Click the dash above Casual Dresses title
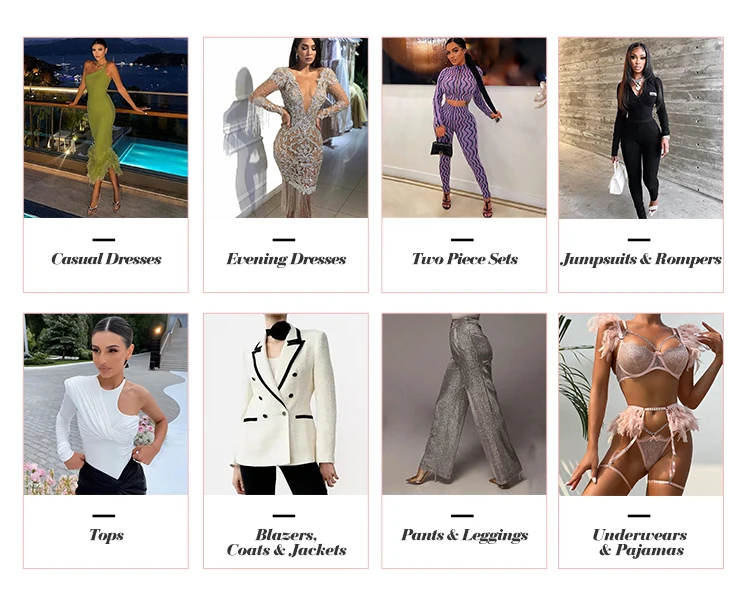 tap(104, 240)
